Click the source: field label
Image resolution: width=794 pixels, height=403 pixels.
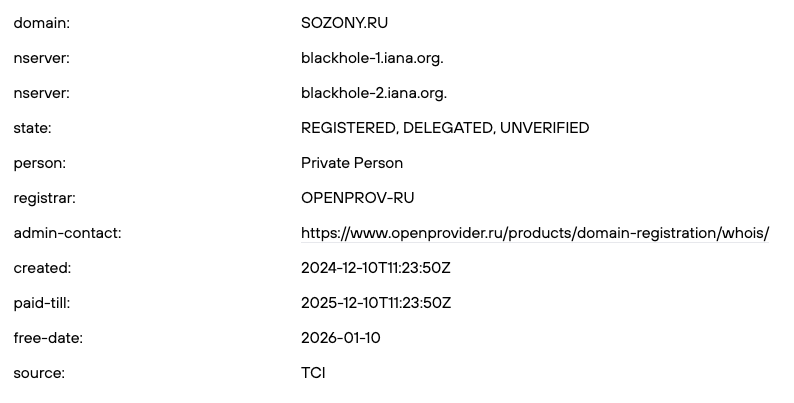(39, 373)
